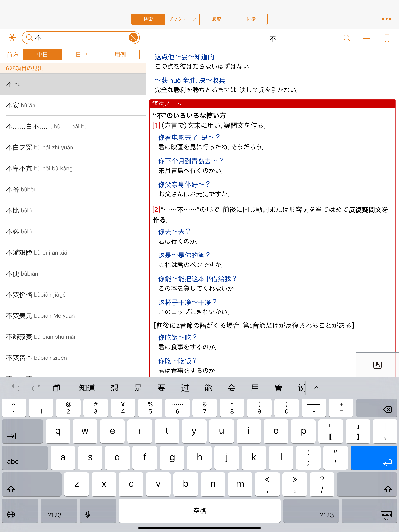Open the 不……白不…… entry
Image resolution: width=399 pixels, height=532 pixels.
73,126
